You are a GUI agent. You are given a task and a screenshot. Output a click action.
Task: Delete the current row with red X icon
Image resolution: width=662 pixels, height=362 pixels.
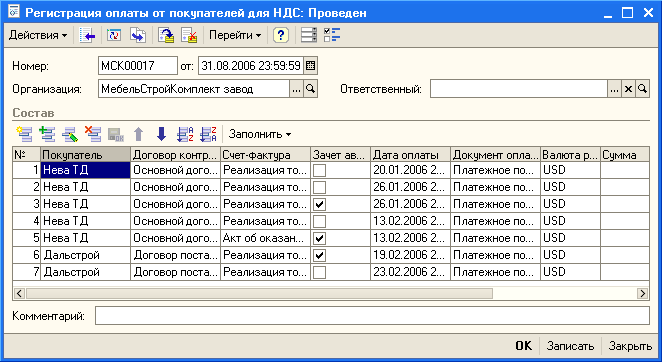[x=93, y=134]
